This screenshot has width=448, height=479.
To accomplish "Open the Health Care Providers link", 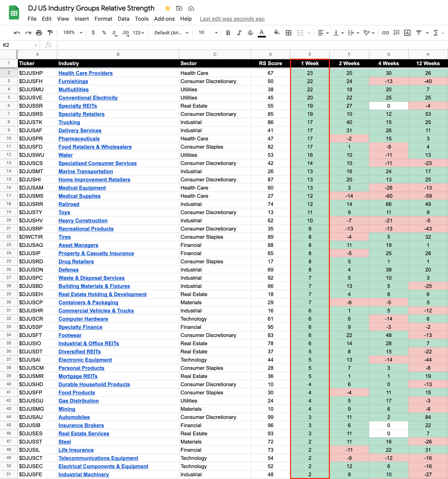I will [86, 73].
